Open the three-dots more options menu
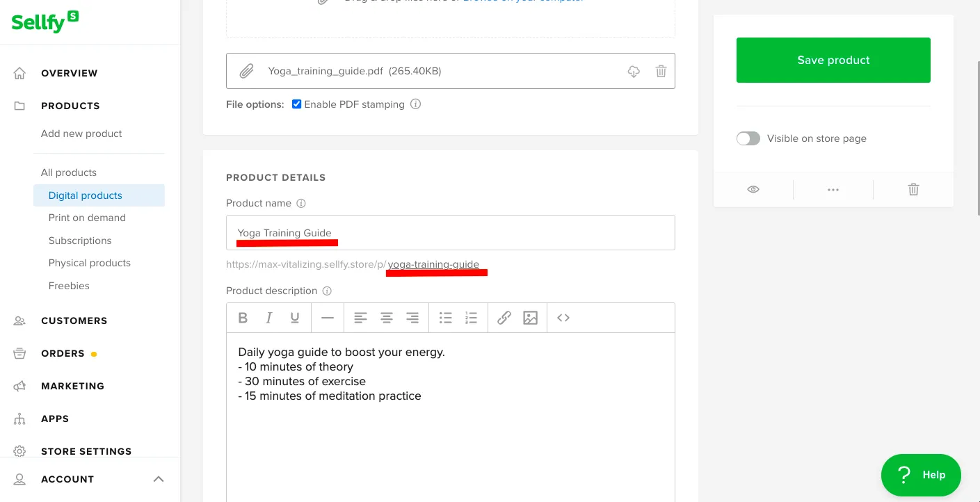Viewport: 980px width, 502px height. click(x=833, y=189)
